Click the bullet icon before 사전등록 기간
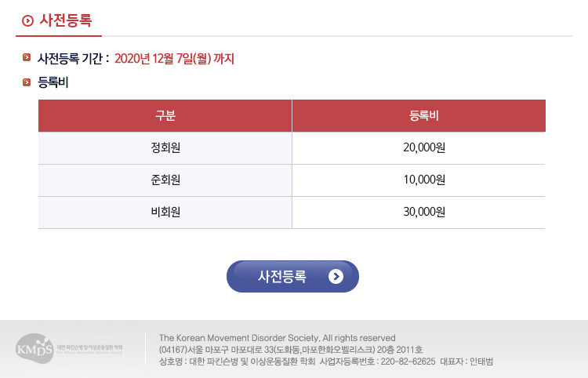The image size is (588, 378). pyautogui.click(x=27, y=57)
